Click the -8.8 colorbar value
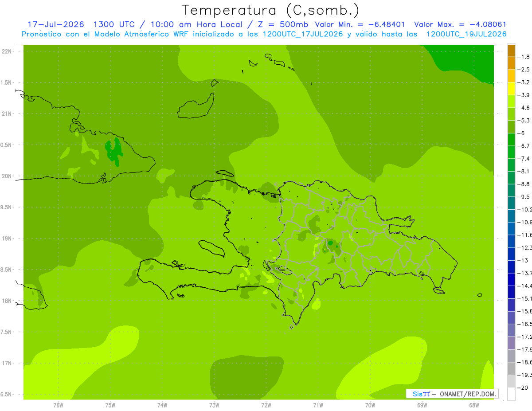532x411 pixels. pos(524,184)
